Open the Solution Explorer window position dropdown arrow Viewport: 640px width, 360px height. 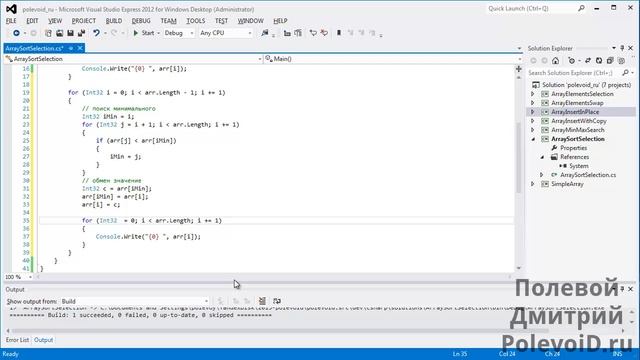coord(613,48)
